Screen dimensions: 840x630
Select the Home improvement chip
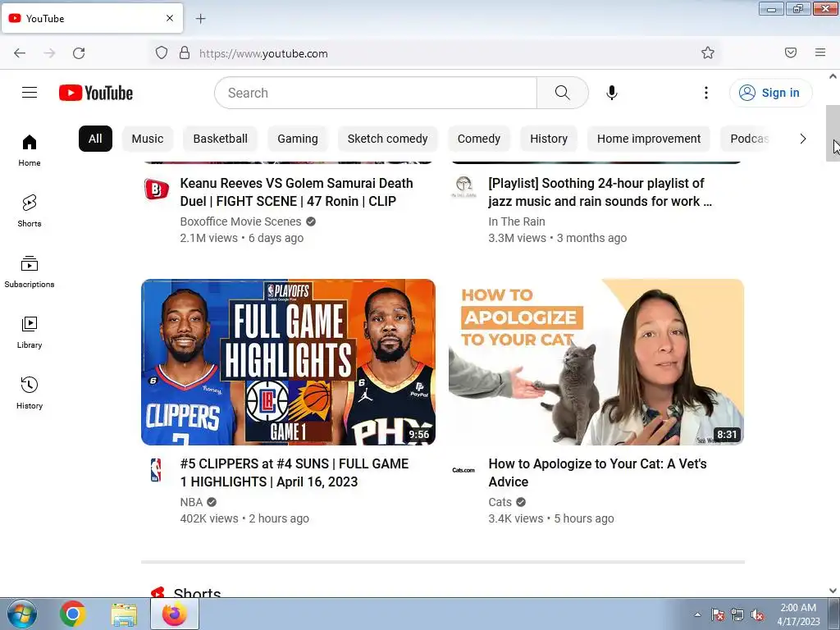click(649, 139)
